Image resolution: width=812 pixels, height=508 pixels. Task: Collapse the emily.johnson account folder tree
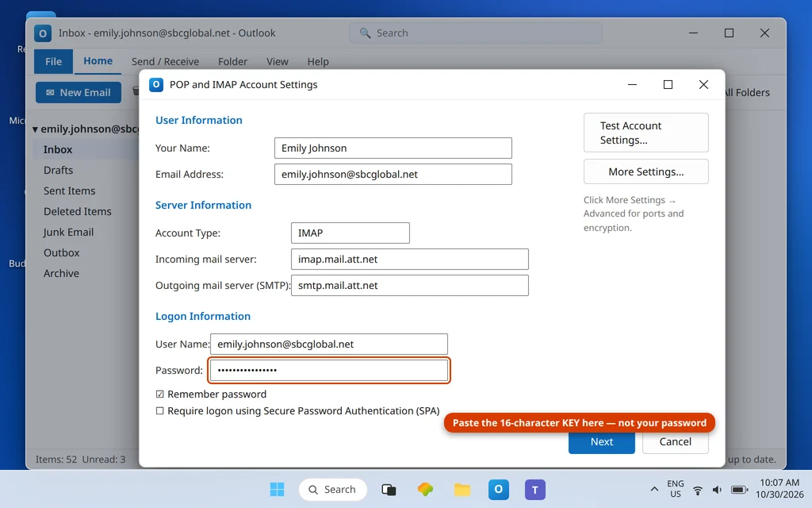click(35, 129)
